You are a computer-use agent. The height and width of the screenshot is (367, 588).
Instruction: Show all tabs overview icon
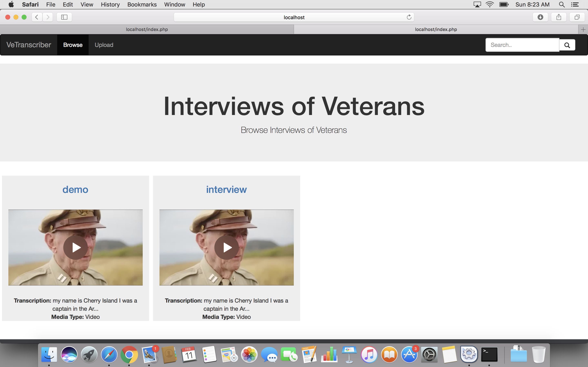click(577, 17)
